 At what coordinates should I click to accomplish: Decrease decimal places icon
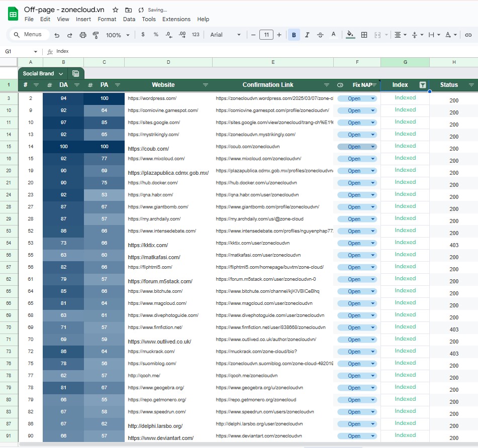[168, 35]
